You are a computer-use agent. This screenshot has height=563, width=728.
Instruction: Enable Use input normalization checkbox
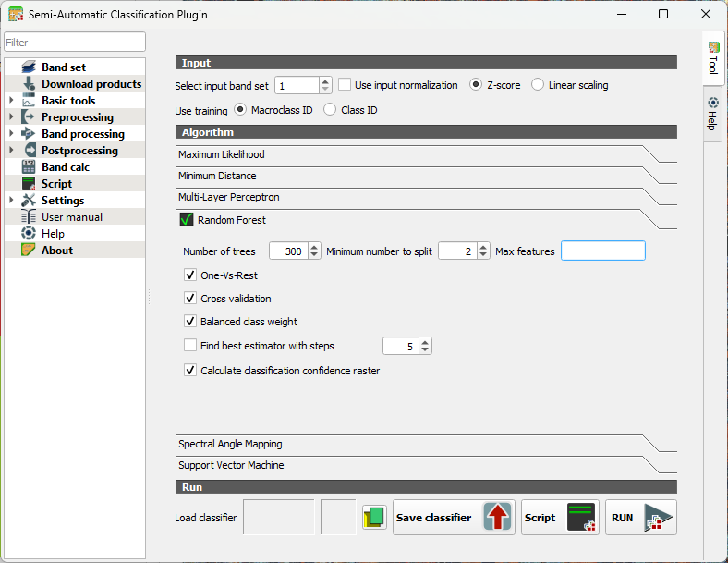pos(345,85)
